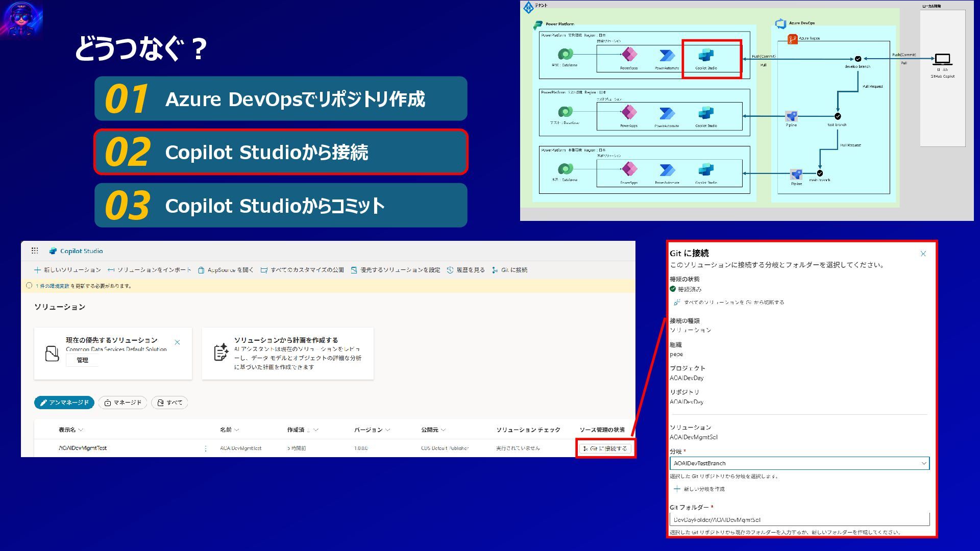The width and height of the screenshot is (980, 551).
Task: Click the Dataverse icon in the 本番環境 diagram row
Action: coord(565,168)
